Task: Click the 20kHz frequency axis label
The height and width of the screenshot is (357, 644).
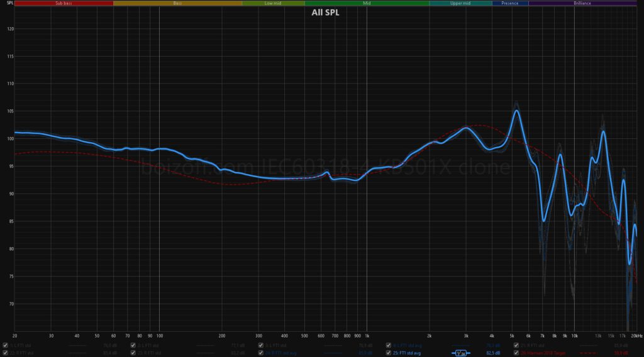Action: click(x=636, y=336)
